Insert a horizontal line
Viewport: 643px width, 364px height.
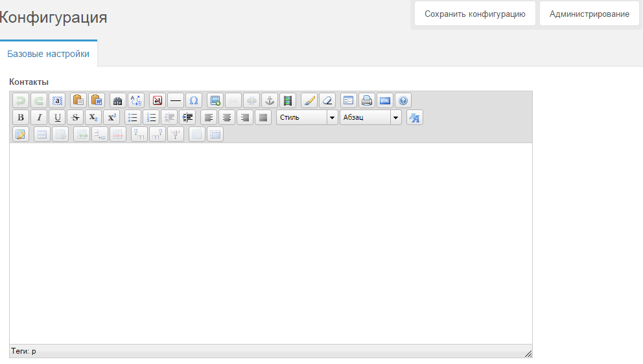point(176,100)
